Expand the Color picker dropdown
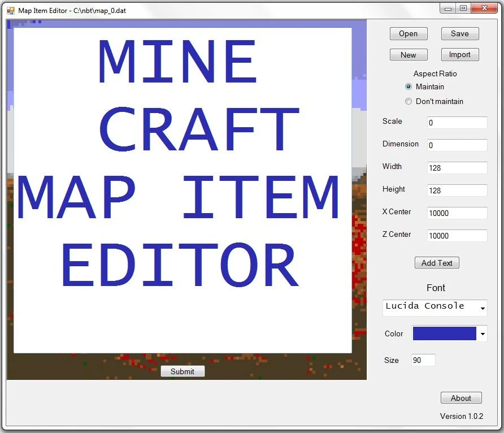Screen dimensions: 504x433 coord(483,334)
